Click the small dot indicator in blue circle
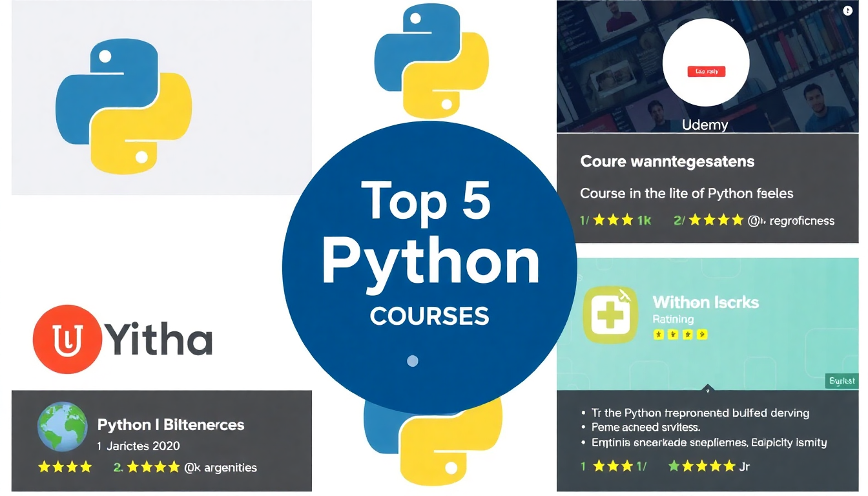Screen dimensions: 868x496 click(x=412, y=361)
